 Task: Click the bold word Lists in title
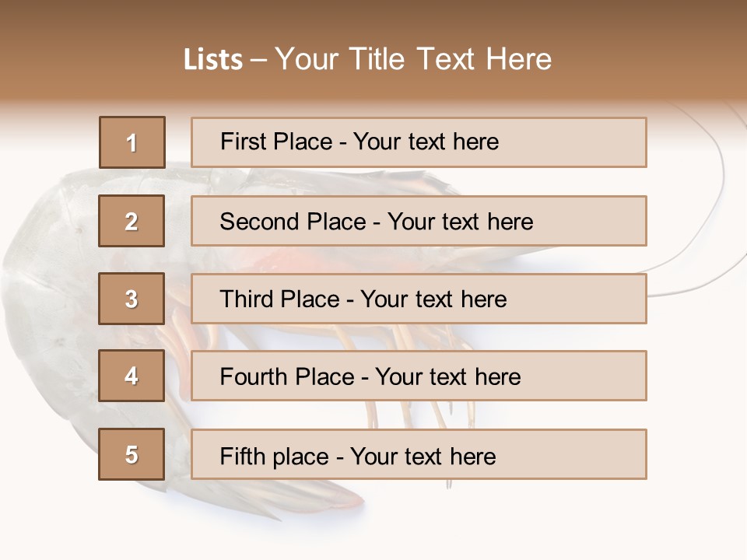[x=213, y=60]
